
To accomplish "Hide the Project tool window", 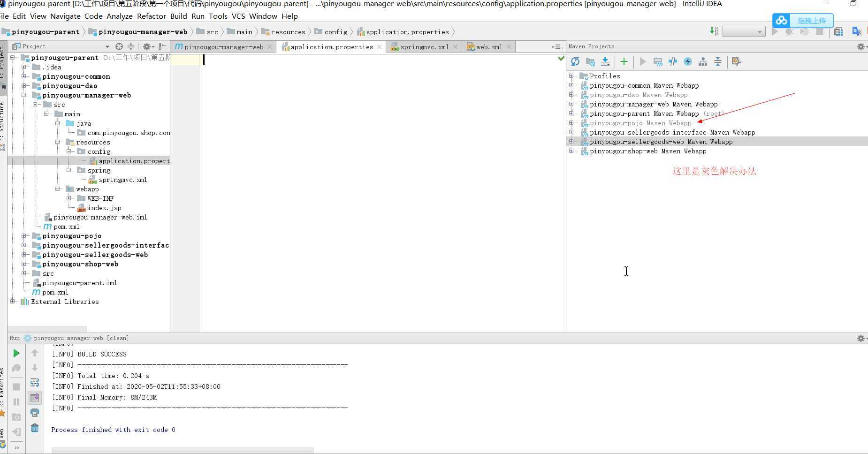I will point(162,46).
